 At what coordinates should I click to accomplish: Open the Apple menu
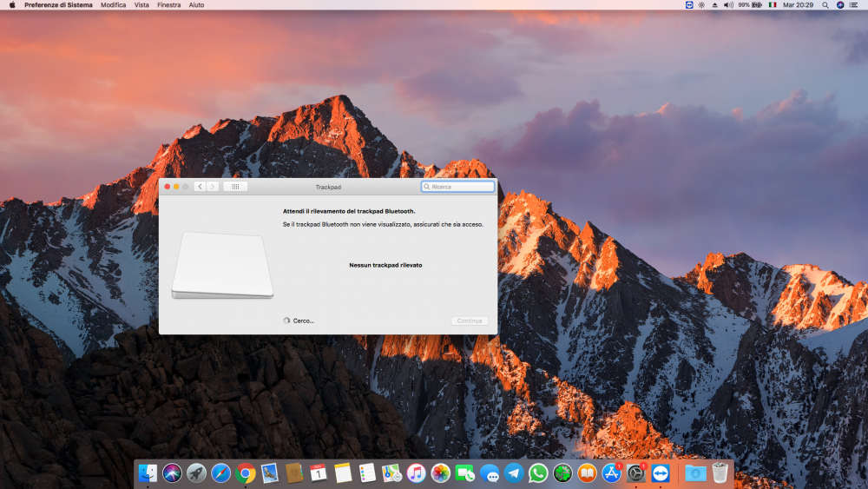12,5
